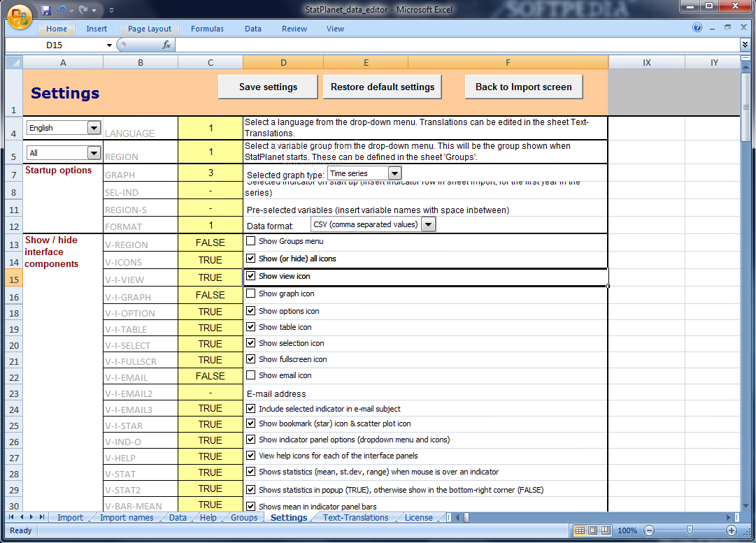Switch to the Groups sheet tab
This screenshot has width=756, height=543.
pos(244,517)
